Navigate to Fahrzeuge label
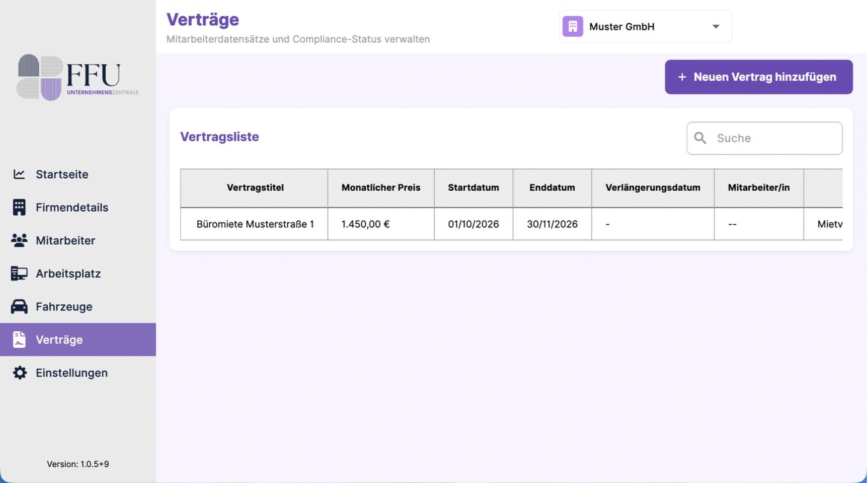This screenshot has height=483, width=868. pyautogui.click(x=64, y=307)
